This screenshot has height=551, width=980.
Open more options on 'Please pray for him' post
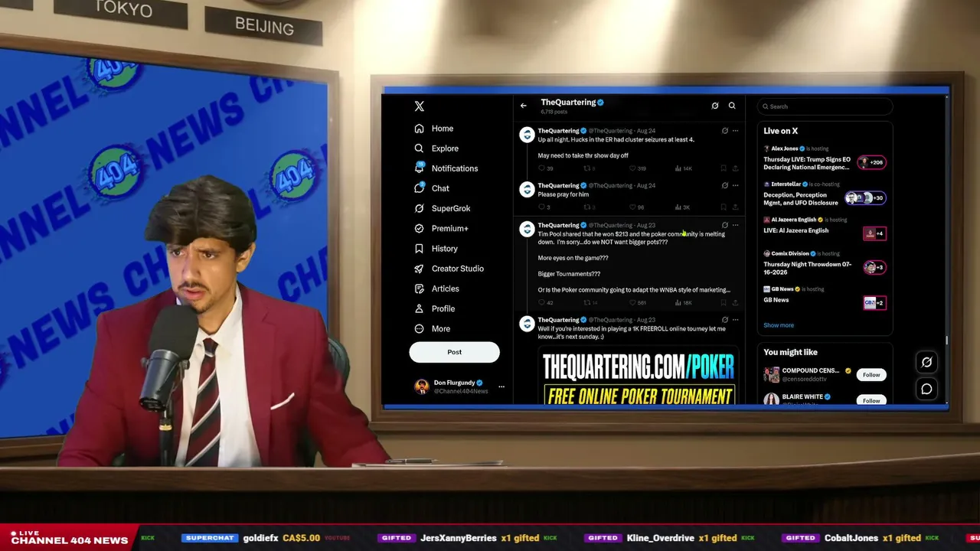[x=735, y=185]
